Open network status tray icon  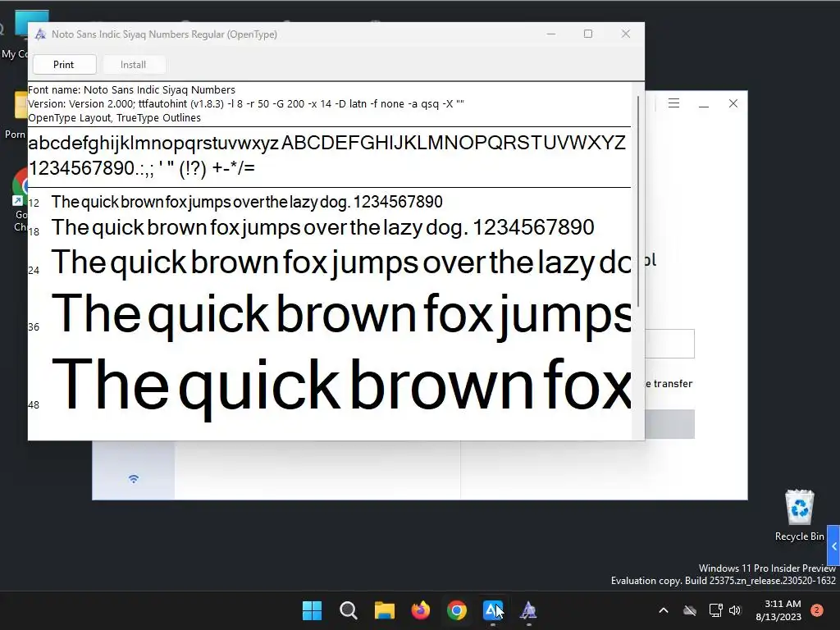coord(715,610)
